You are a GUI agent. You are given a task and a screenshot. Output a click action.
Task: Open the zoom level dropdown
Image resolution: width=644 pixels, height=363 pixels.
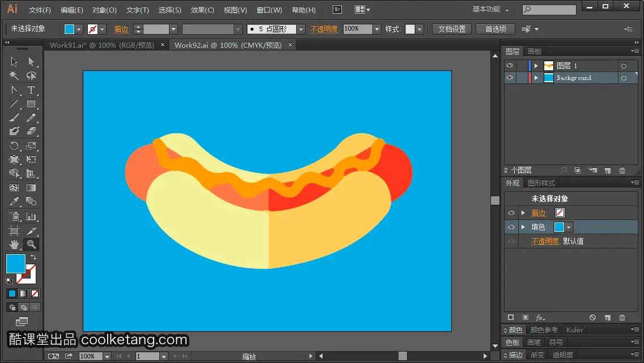[x=107, y=356]
